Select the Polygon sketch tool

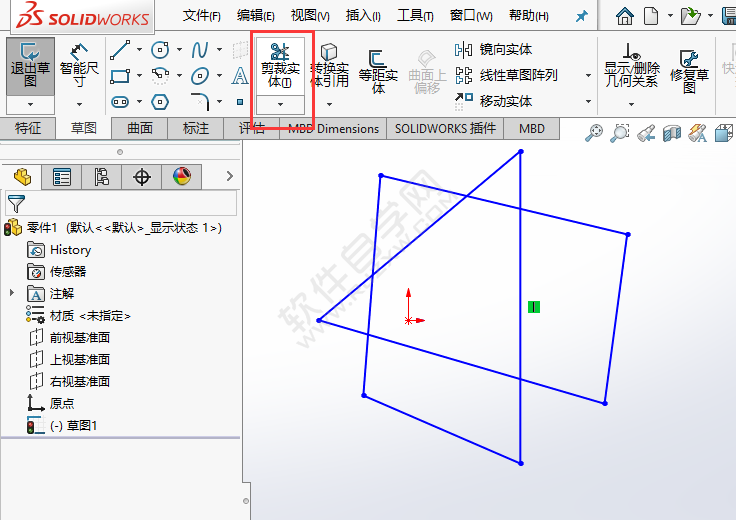[x=160, y=101]
